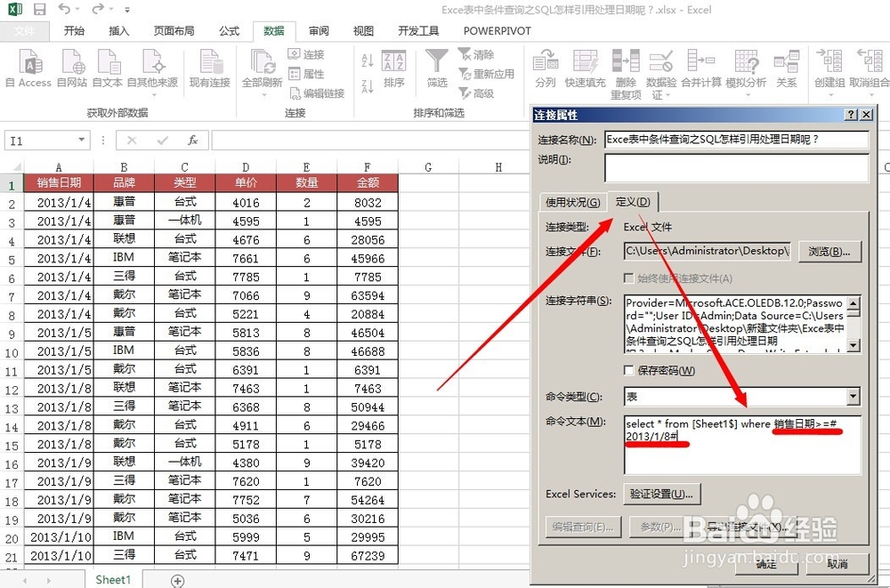Click the 浏览 button
Viewport: 890px width, 588px height.
829,252
